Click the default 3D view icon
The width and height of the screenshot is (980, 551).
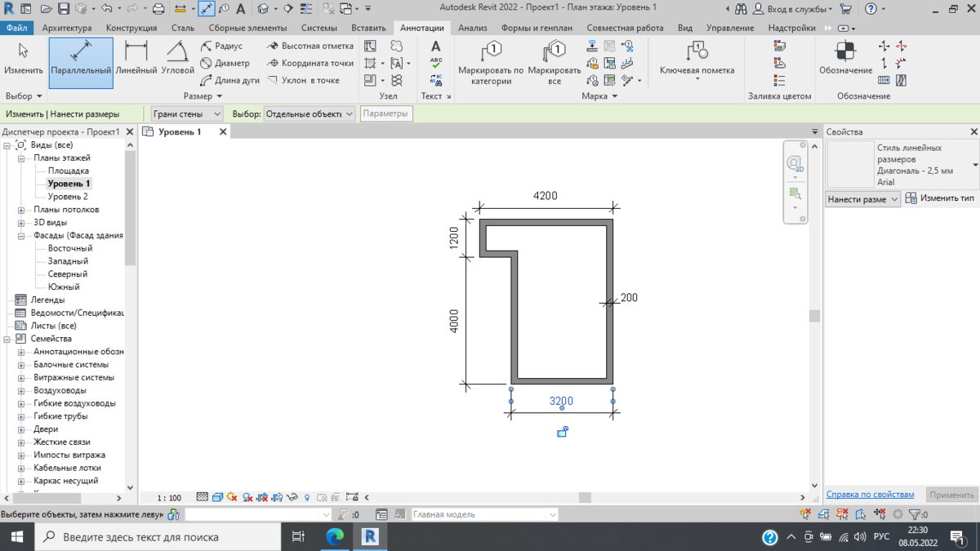point(263,9)
